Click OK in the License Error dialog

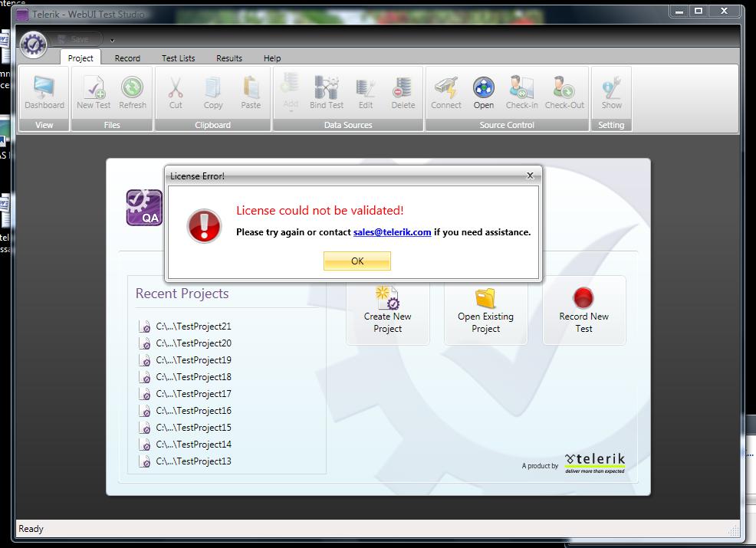click(x=357, y=261)
